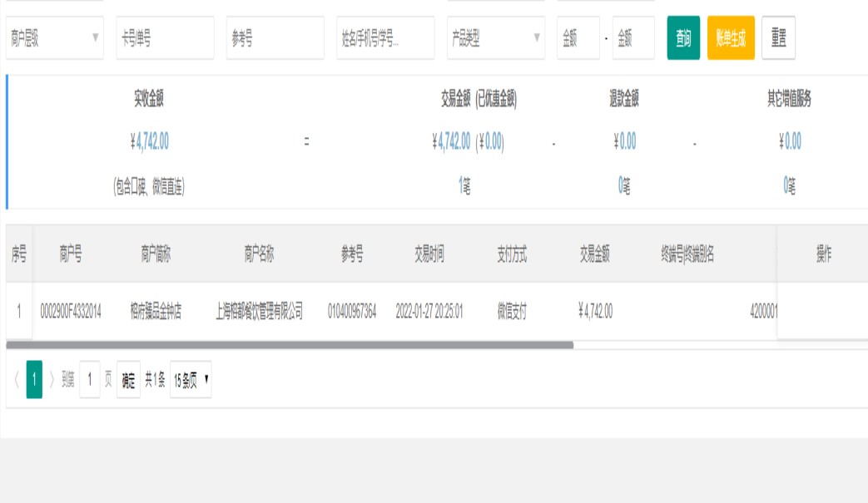This screenshot has height=503, width=868.
Task: Click the 确定 page jump button
Action: pos(128,380)
